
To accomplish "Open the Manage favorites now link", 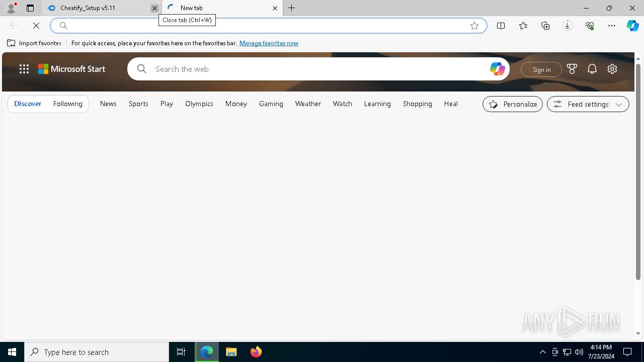I will [x=269, y=43].
